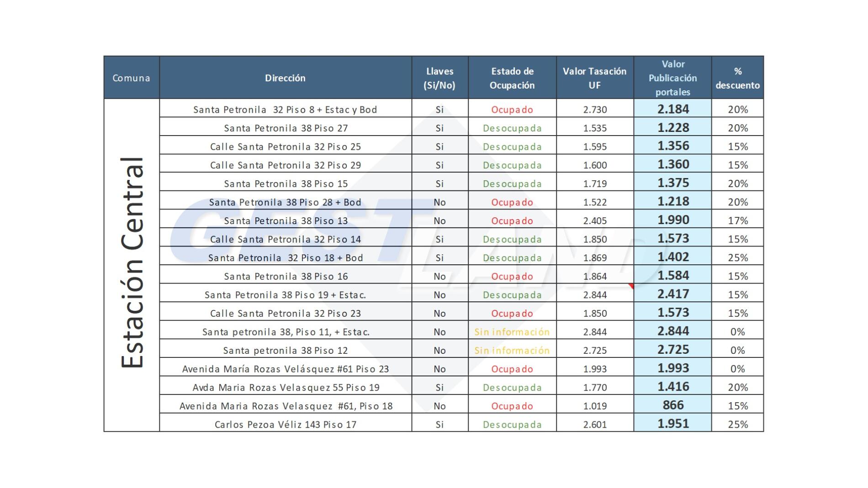This screenshot has width=868, height=488.
Task: Select the Estación Central comuna cell
Action: point(132,265)
